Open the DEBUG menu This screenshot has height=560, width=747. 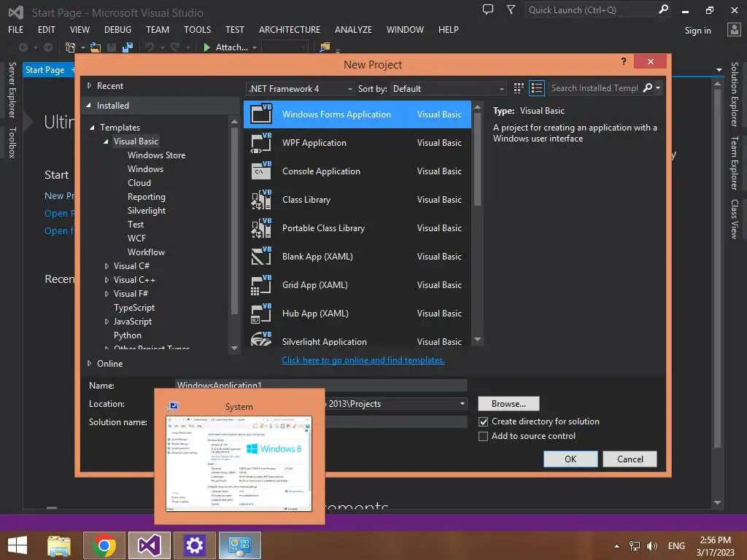117,29
